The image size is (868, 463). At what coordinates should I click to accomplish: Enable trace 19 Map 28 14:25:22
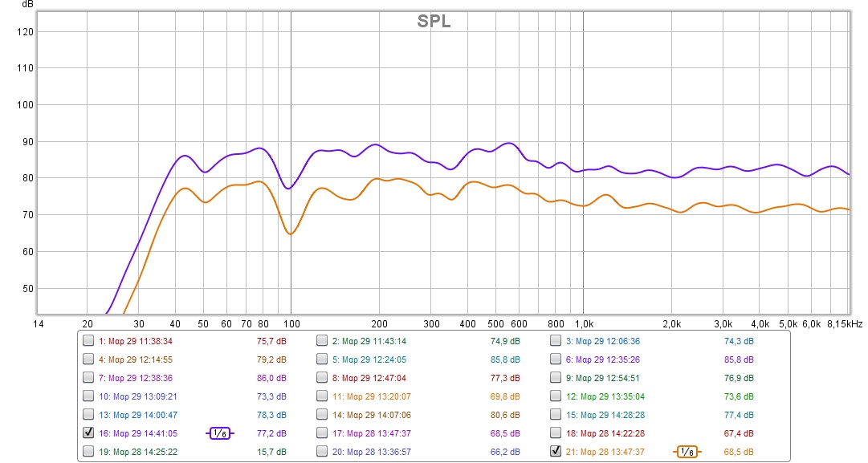88,451
